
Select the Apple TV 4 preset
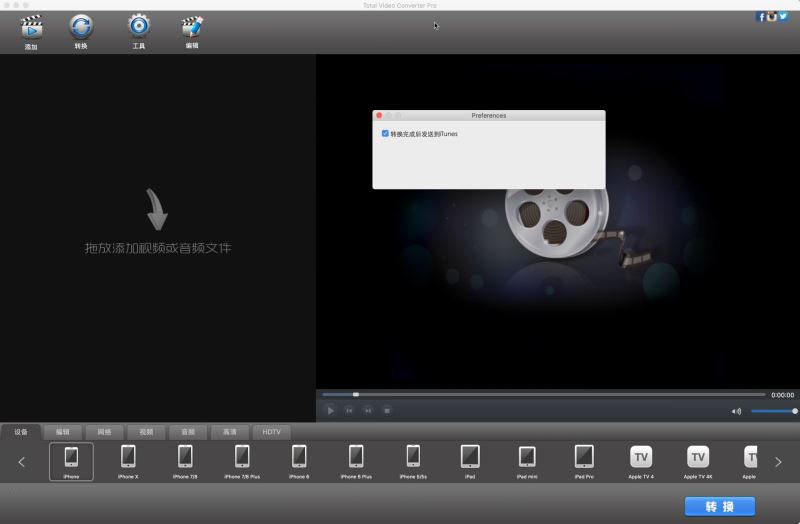tap(641, 461)
